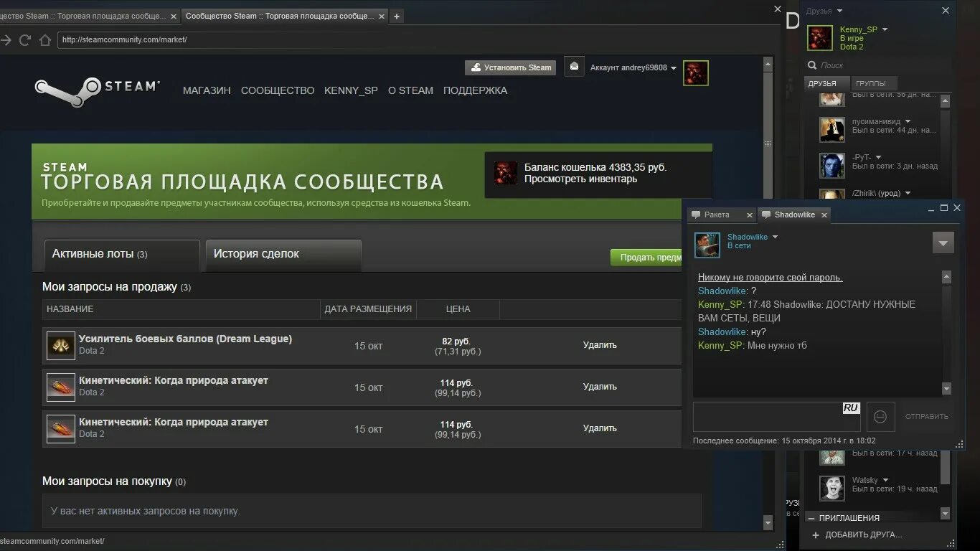Screen dimensions: 980x551
Task: Click the green Продать предметы button
Action: click(646, 258)
